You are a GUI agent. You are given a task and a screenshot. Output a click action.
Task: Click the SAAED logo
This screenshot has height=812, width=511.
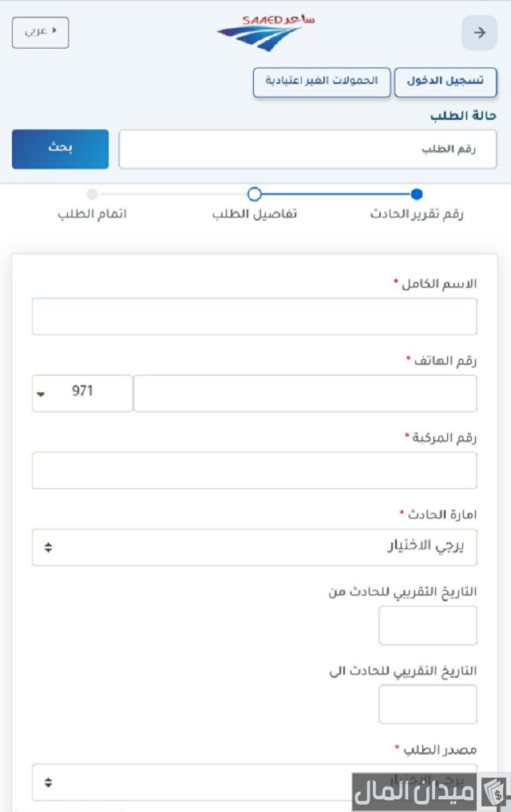pos(265,33)
